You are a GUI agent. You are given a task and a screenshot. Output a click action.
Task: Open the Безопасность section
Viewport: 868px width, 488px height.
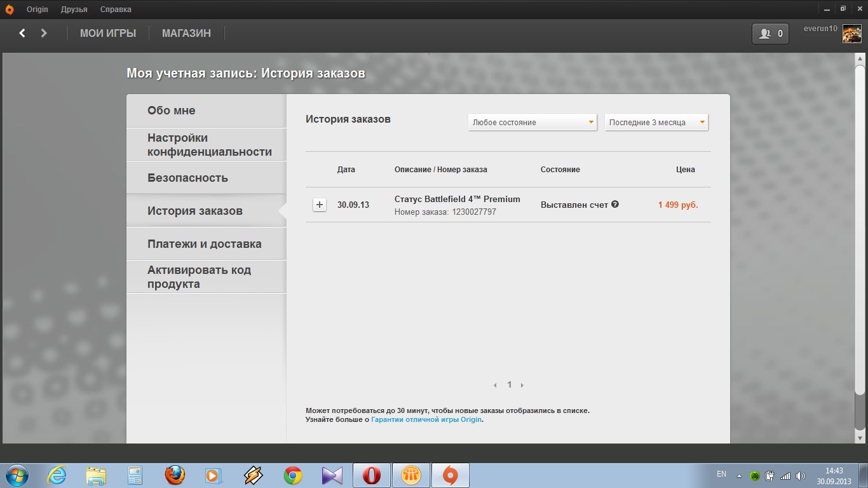click(207, 178)
